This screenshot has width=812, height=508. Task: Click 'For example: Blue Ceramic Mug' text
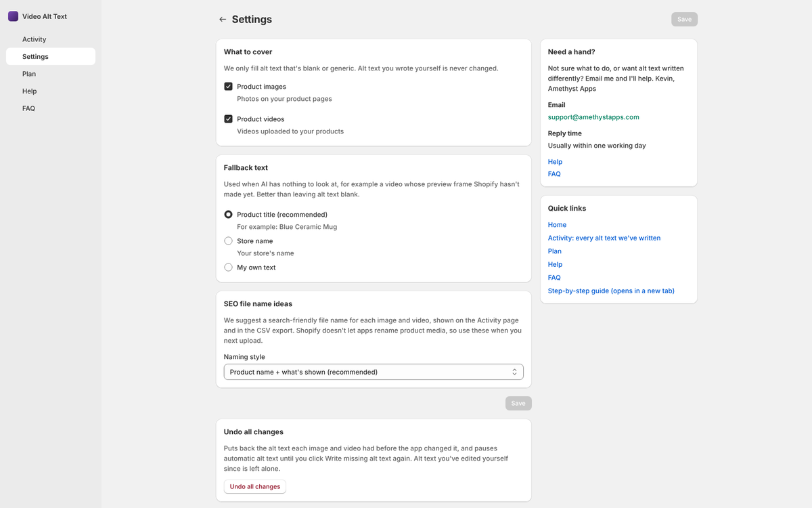click(287, 227)
